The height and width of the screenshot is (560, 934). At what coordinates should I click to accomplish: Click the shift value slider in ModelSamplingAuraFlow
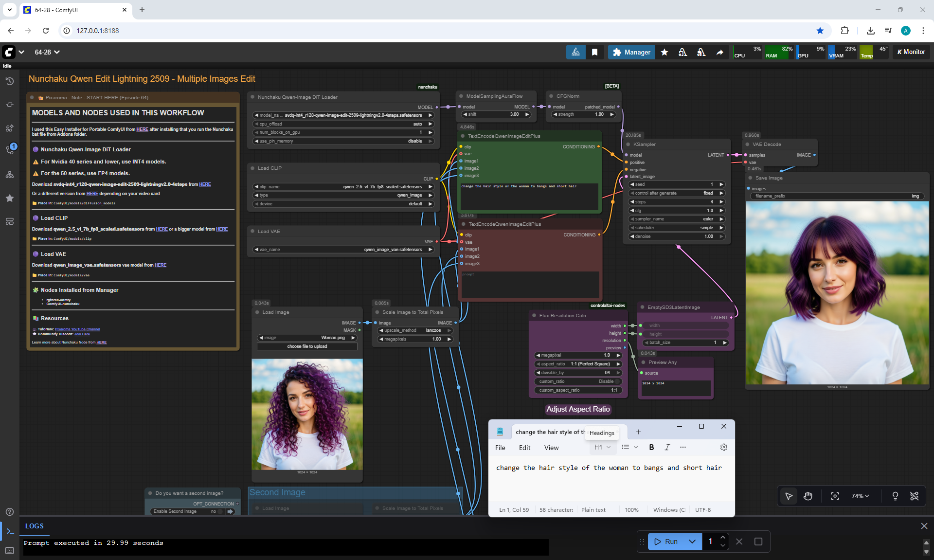pos(496,114)
